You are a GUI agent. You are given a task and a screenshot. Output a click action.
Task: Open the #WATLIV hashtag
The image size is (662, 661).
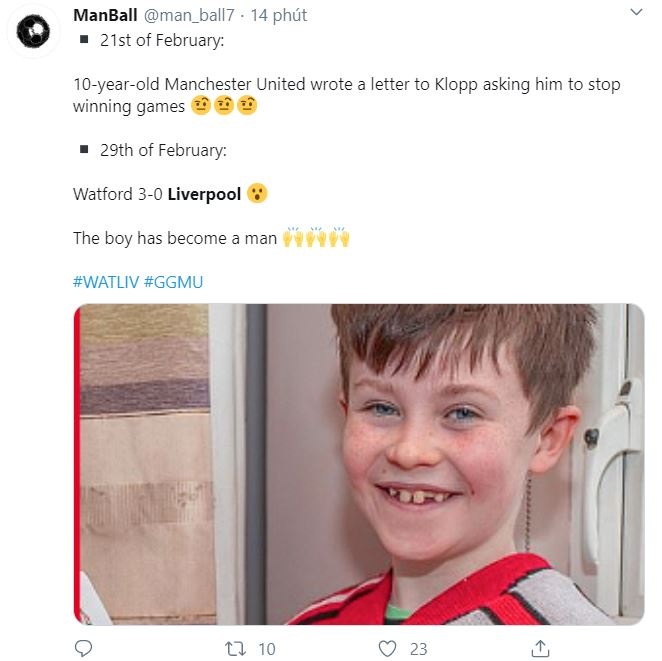pos(106,282)
